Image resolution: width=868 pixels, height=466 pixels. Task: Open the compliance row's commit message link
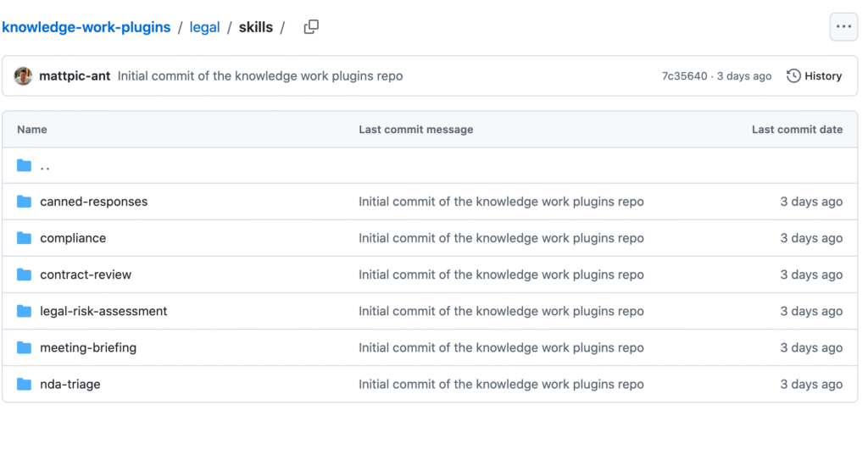tap(501, 238)
